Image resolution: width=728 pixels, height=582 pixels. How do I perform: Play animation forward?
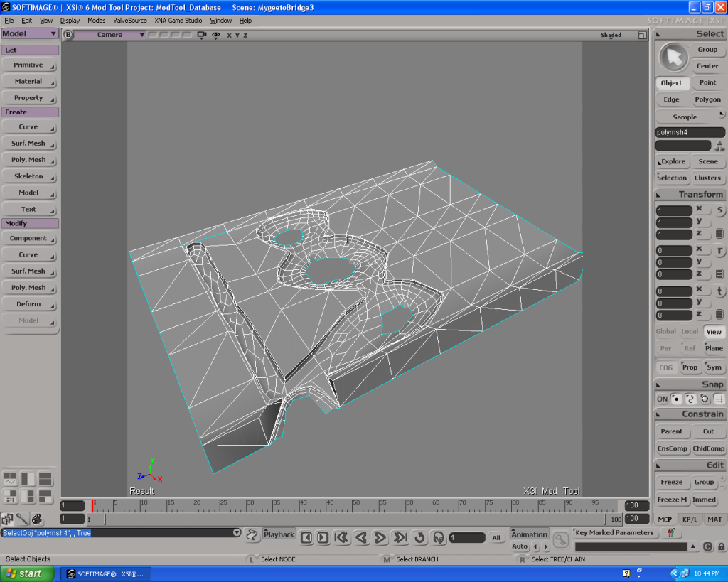[x=380, y=537]
